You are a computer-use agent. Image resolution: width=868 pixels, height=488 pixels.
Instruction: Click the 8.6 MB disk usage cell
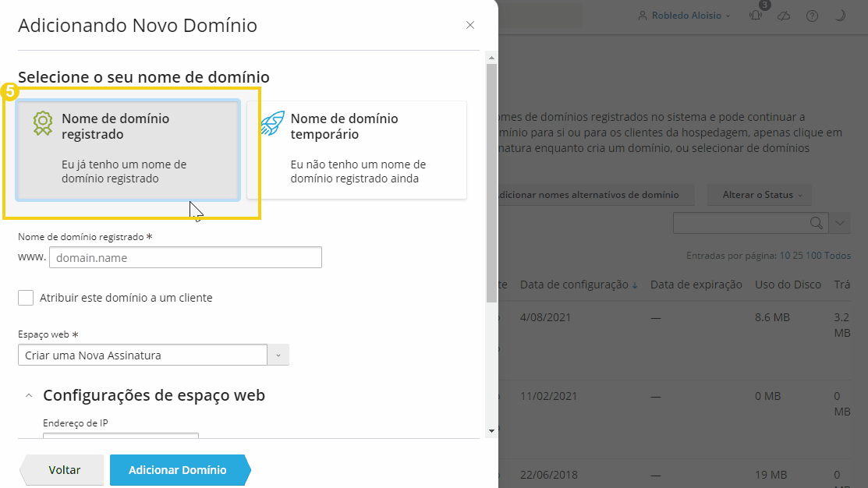pos(771,317)
